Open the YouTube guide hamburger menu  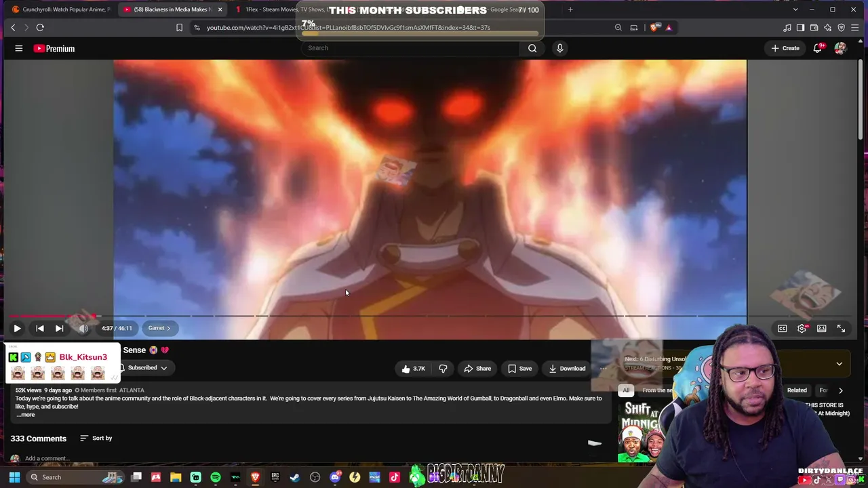[19, 48]
